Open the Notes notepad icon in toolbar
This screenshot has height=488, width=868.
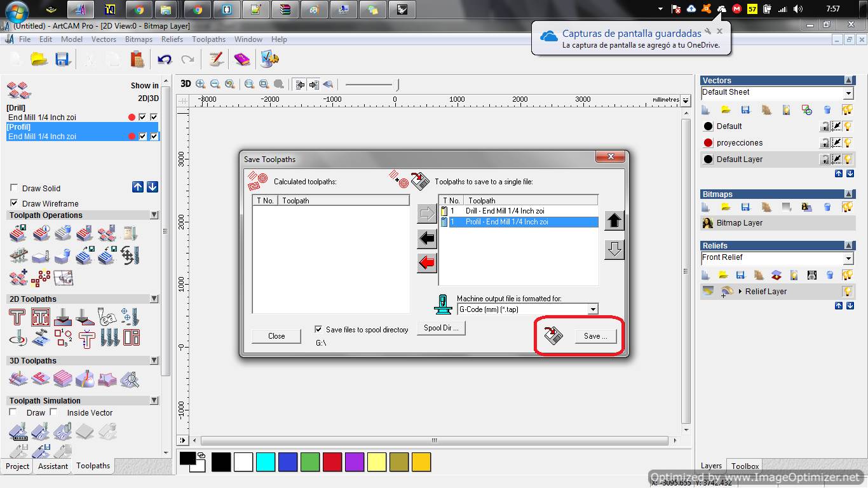[216, 59]
